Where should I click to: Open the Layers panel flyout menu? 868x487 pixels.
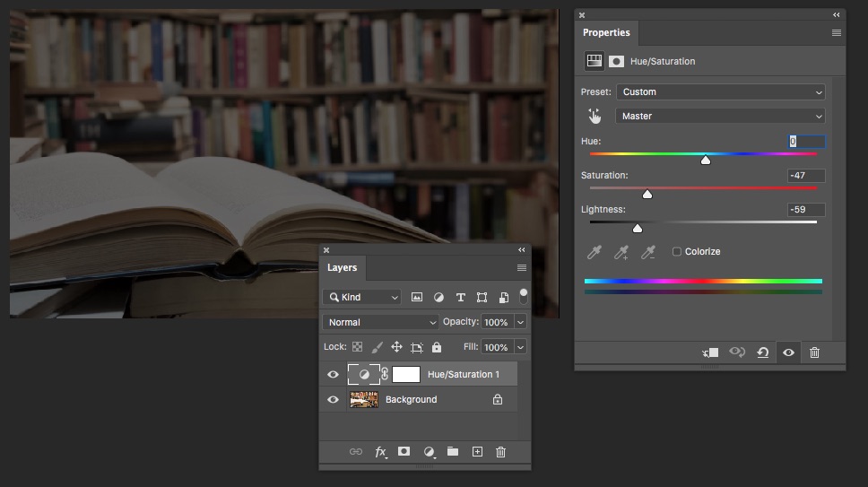tap(521, 268)
